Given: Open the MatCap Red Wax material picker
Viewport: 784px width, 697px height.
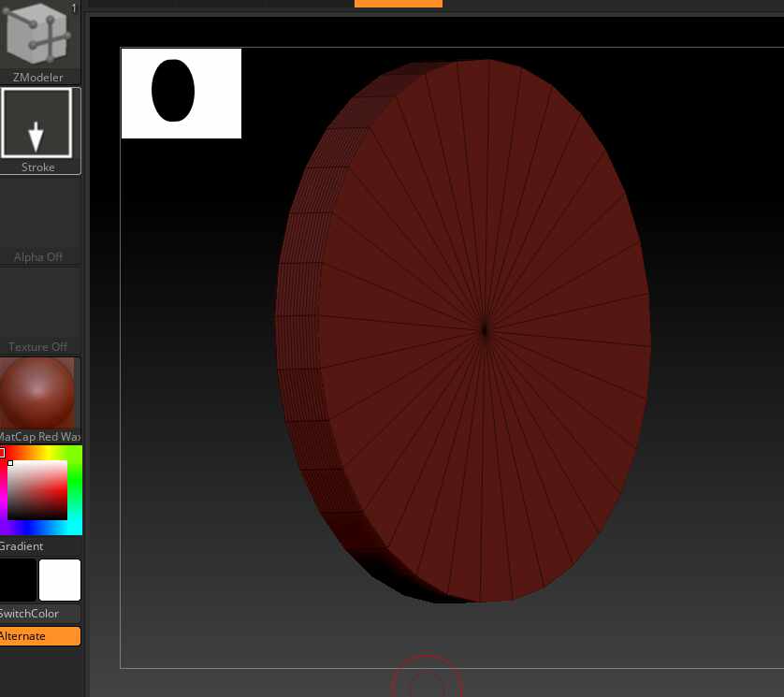Looking at the screenshot, I should pyautogui.click(x=37, y=393).
